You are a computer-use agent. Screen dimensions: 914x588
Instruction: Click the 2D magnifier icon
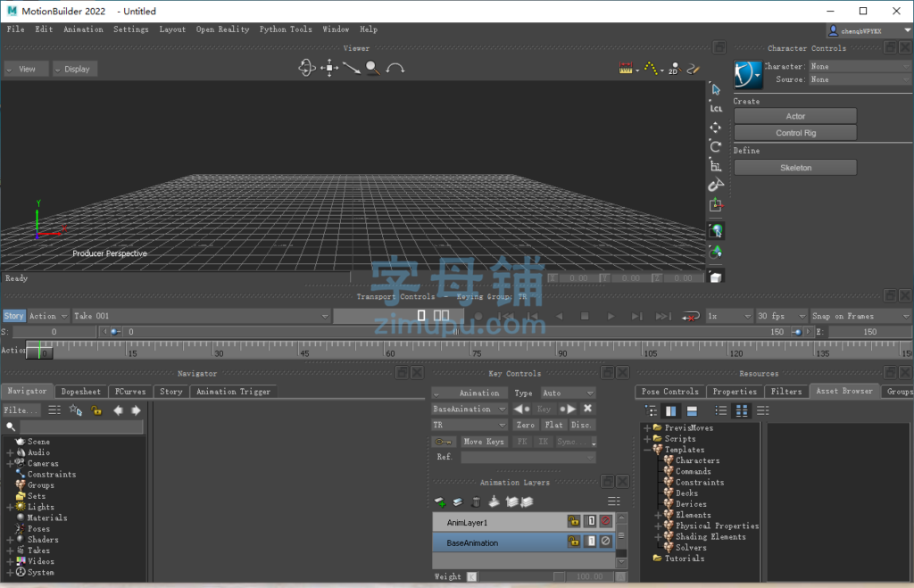point(674,69)
